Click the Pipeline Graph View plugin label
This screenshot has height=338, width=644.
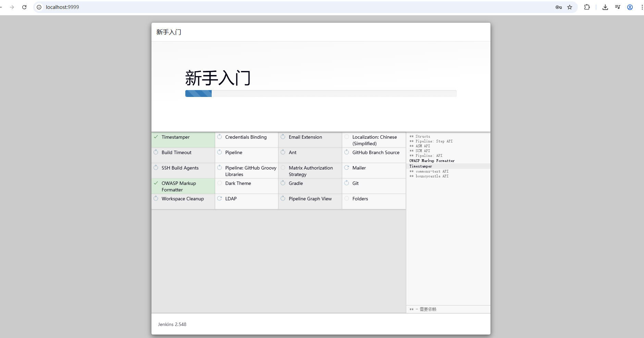310,199
